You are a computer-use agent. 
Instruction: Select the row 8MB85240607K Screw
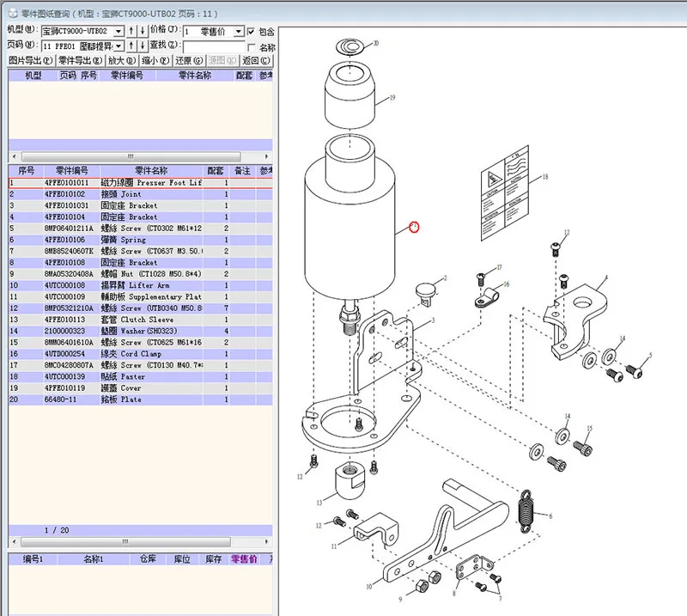[140, 251]
